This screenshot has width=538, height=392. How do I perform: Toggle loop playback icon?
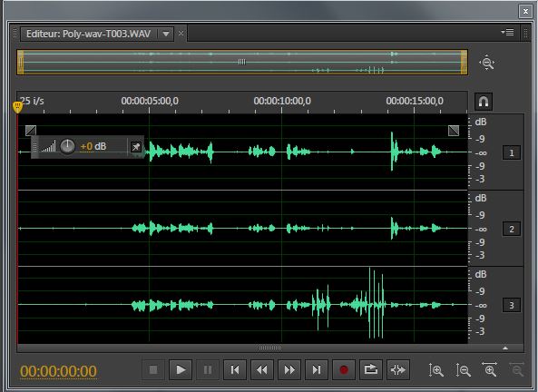coord(370,369)
